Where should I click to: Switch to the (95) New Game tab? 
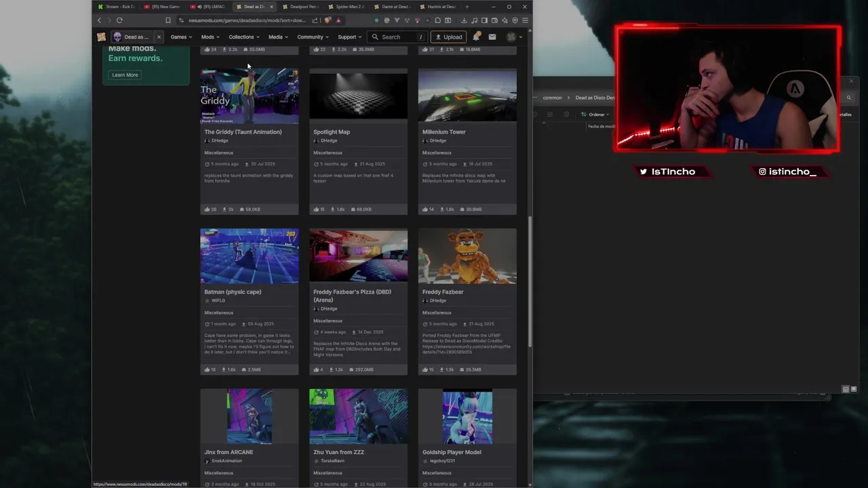point(163,7)
